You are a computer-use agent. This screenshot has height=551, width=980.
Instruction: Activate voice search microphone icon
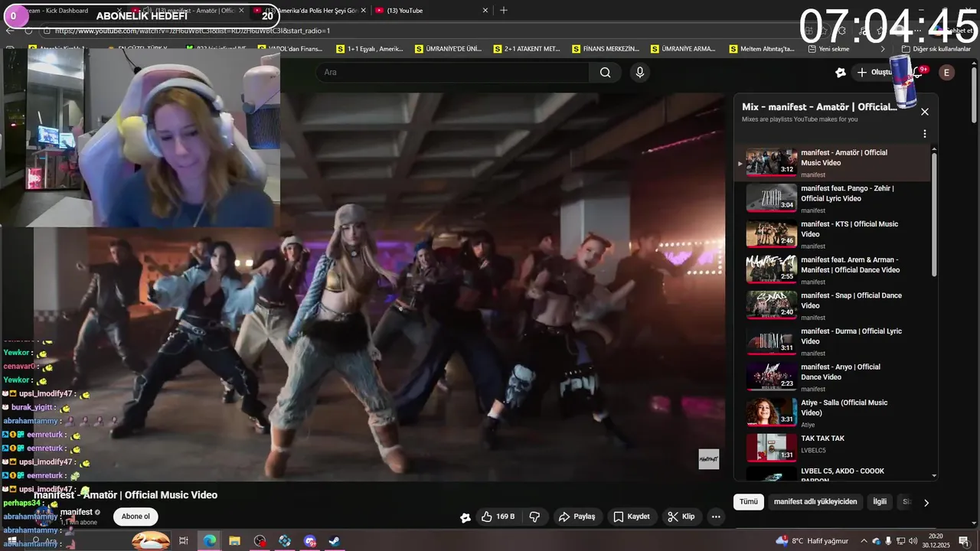(x=640, y=72)
